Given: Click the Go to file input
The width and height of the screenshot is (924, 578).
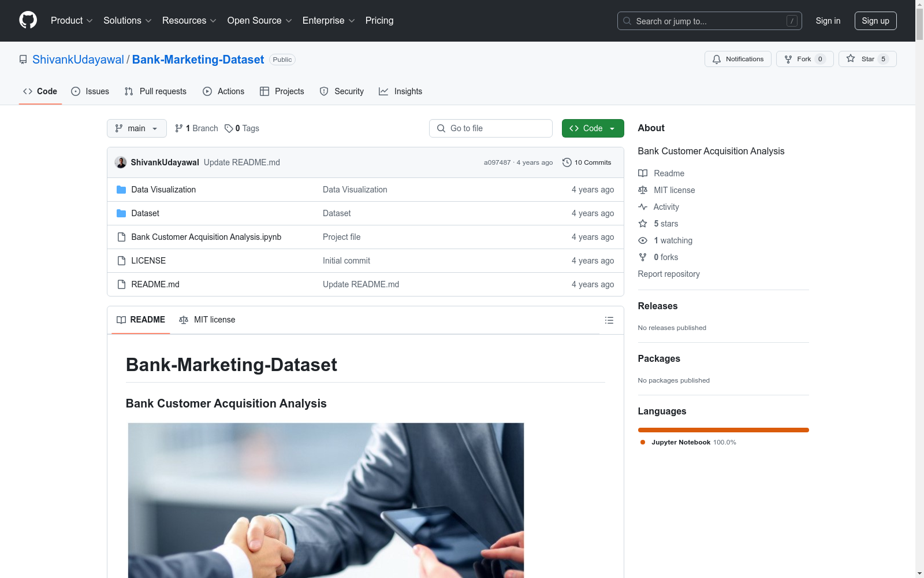Looking at the screenshot, I should click(x=491, y=128).
